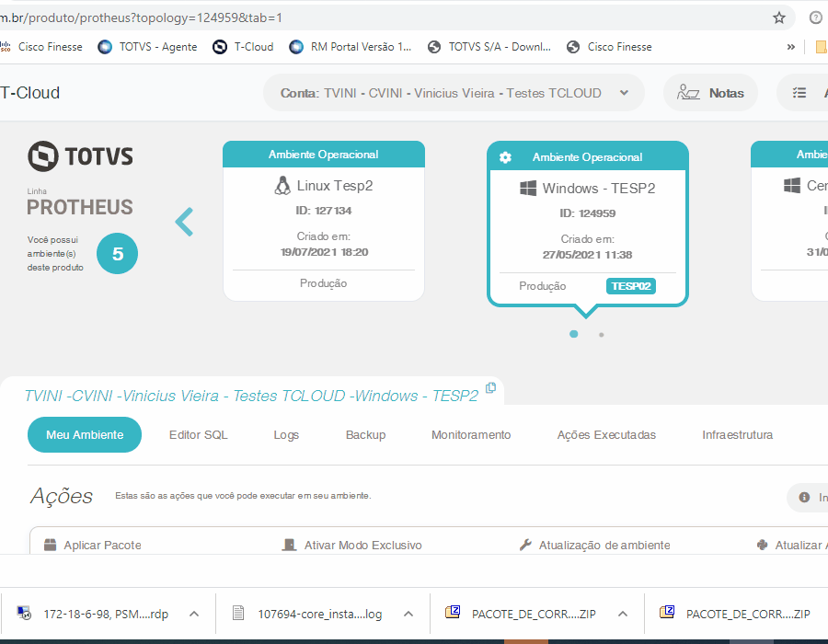Open gear settings on Windows - TESP2 card
The image size is (828, 644).
[x=505, y=157]
